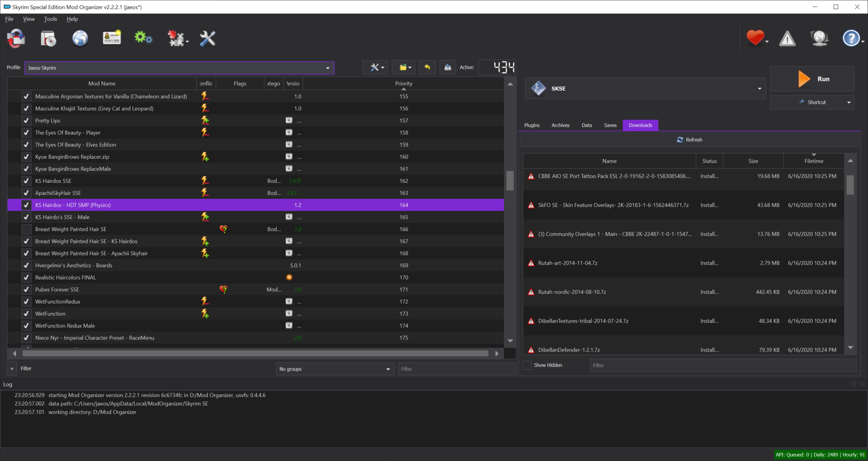Viewport: 868px width, 461px height.
Task: Toggle the Show Hidden checkbox
Action: tap(527, 365)
